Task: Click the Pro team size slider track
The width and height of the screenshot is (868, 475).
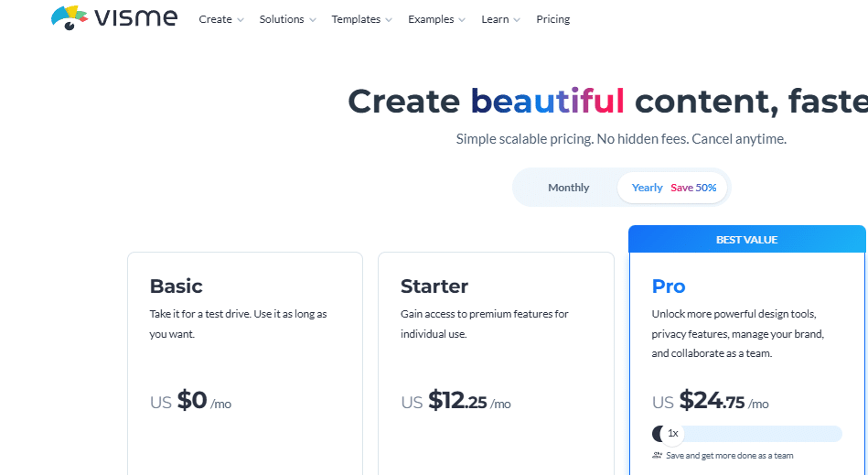Action: (746, 434)
